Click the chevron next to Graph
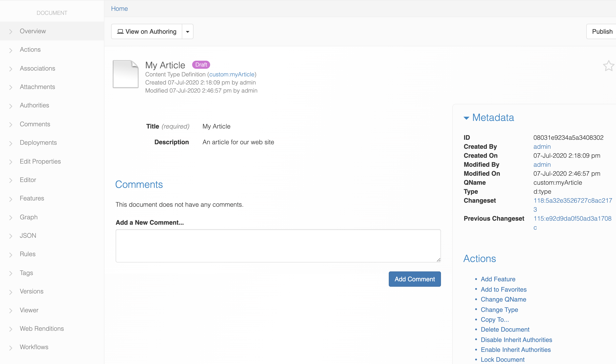 coord(11,218)
